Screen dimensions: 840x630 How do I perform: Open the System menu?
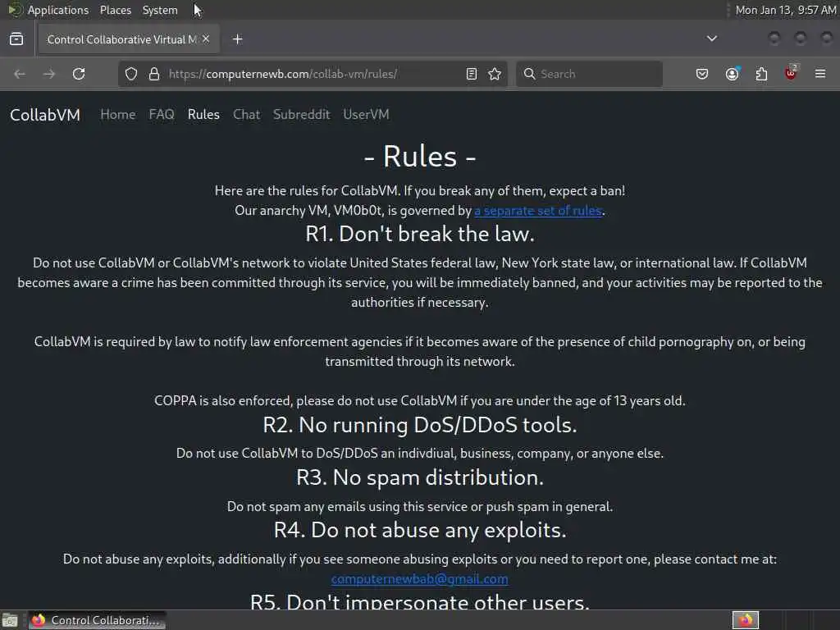tap(160, 10)
